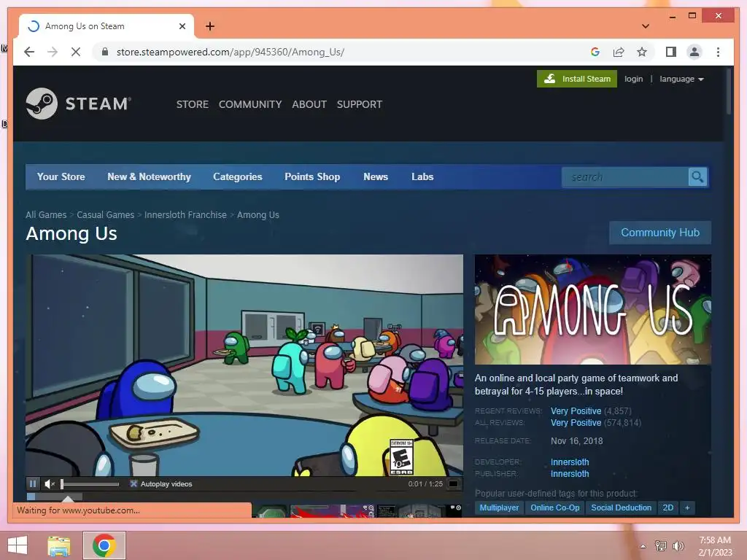Close the Among Us on Steam tab
The height and width of the screenshot is (560, 747).
pos(182,26)
